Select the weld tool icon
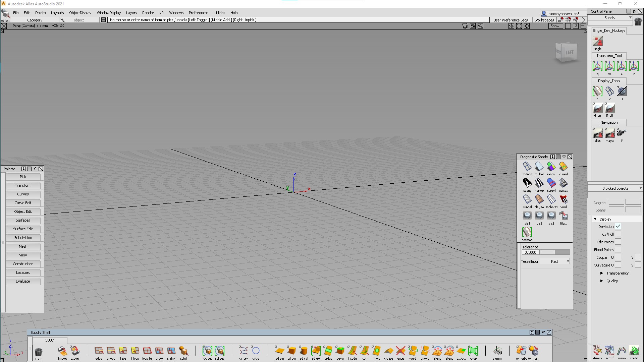This screenshot has width=644, height=362. click(413, 351)
